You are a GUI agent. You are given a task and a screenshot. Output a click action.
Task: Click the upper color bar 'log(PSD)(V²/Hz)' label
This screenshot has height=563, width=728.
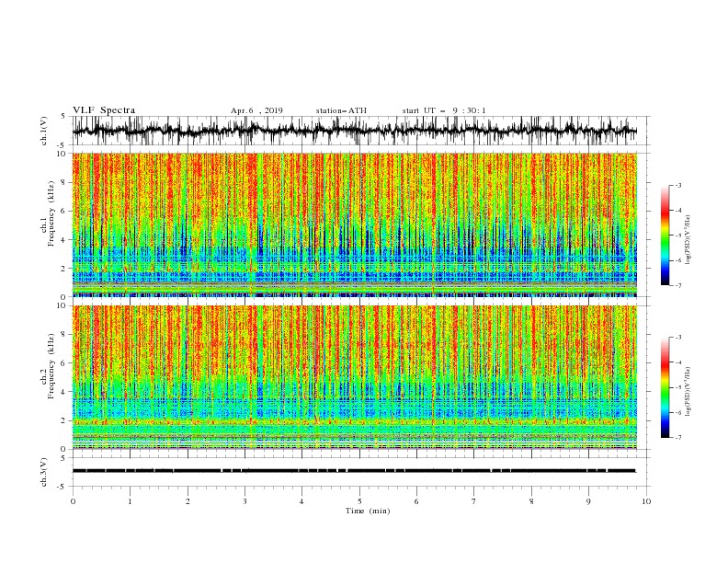[x=688, y=240]
